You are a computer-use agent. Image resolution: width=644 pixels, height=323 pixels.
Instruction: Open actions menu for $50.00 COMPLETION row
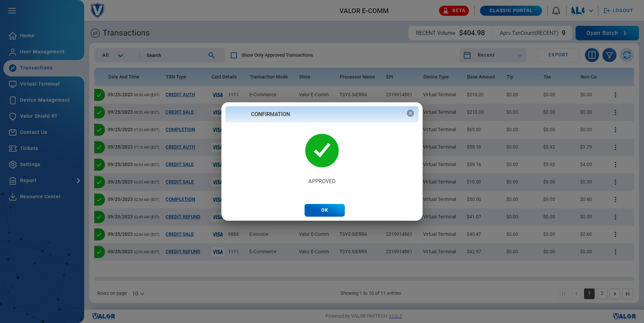point(615,200)
